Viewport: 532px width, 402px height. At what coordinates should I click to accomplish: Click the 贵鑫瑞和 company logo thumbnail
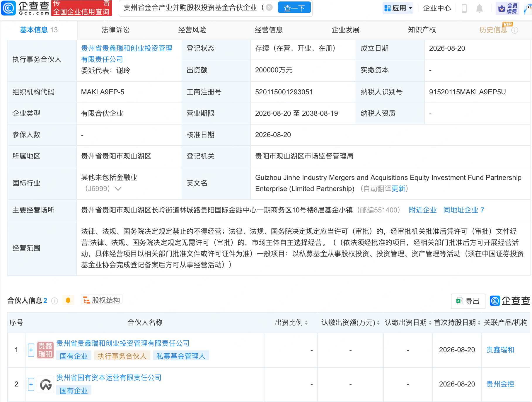45,350
